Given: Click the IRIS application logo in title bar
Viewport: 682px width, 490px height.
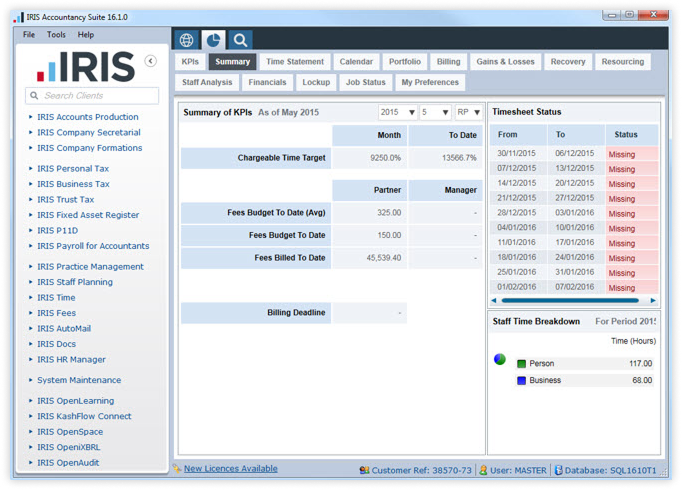Looking at the screenshot, I should 19,17.
